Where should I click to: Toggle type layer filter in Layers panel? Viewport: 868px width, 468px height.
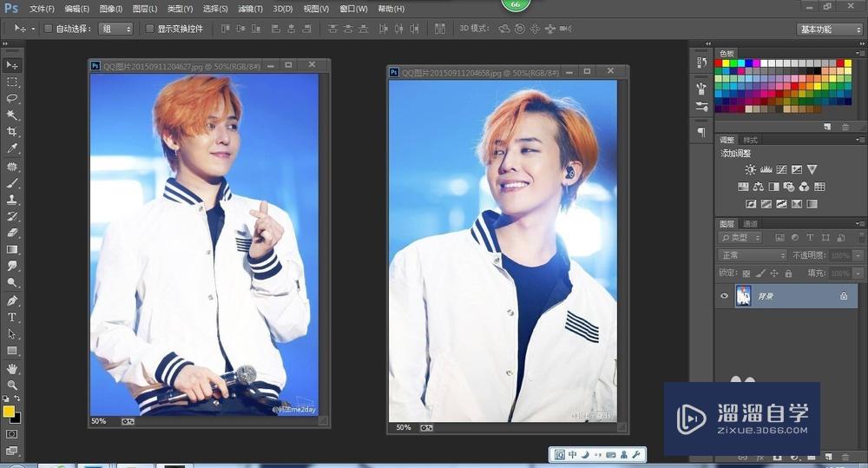810,238
